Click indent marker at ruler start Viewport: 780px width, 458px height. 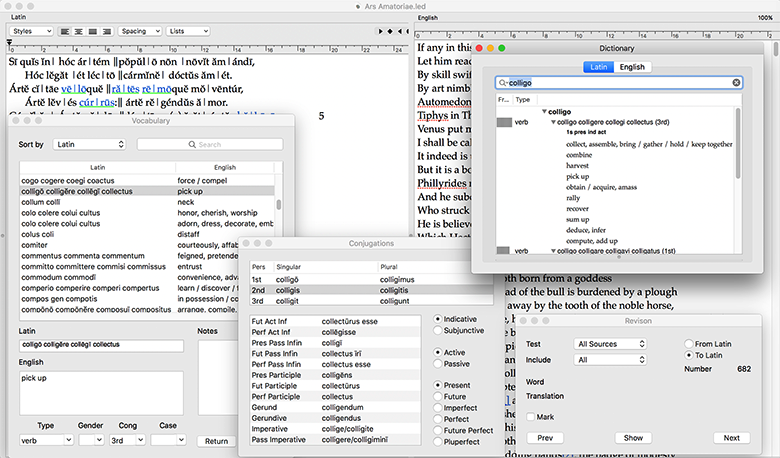coord(9,43)
